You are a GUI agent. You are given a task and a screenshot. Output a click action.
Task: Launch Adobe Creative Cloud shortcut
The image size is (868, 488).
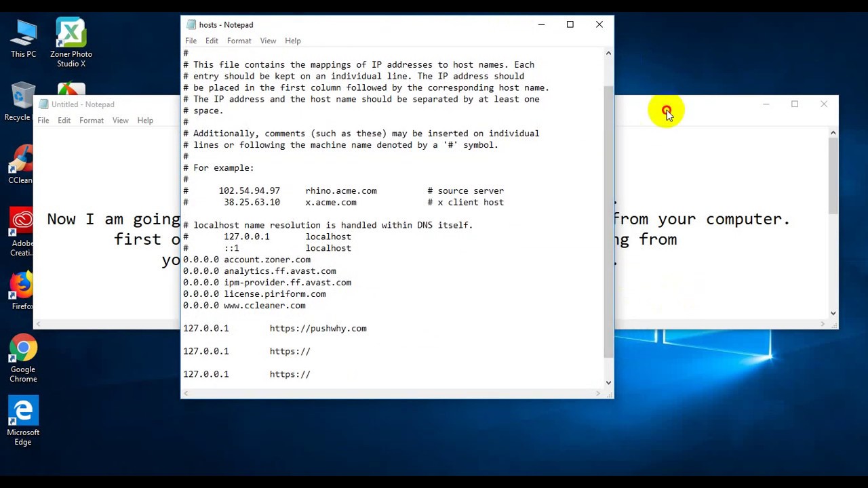(x=21, y=232)
